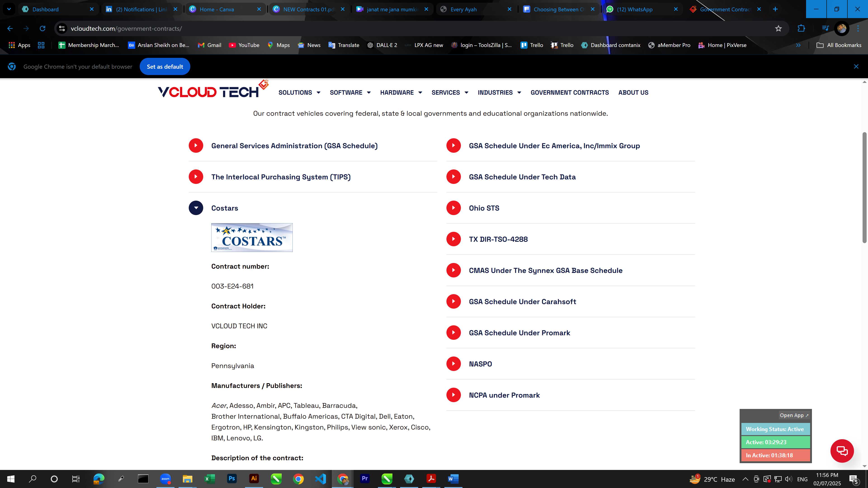Image resolution: width=868 pixels, height=488 pixels.
Task: Open a new browser tab
Action: [x=775, y=9]
